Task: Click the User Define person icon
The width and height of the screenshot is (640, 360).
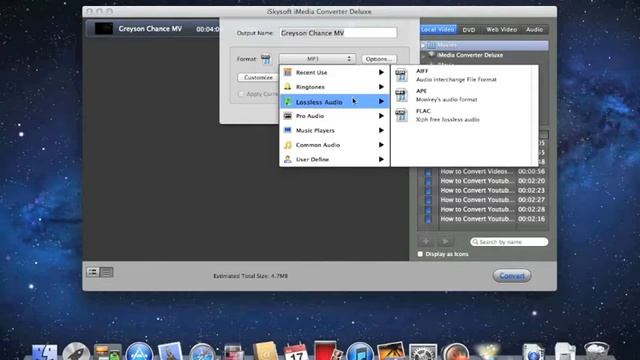Action: click(x=288, y=159)
